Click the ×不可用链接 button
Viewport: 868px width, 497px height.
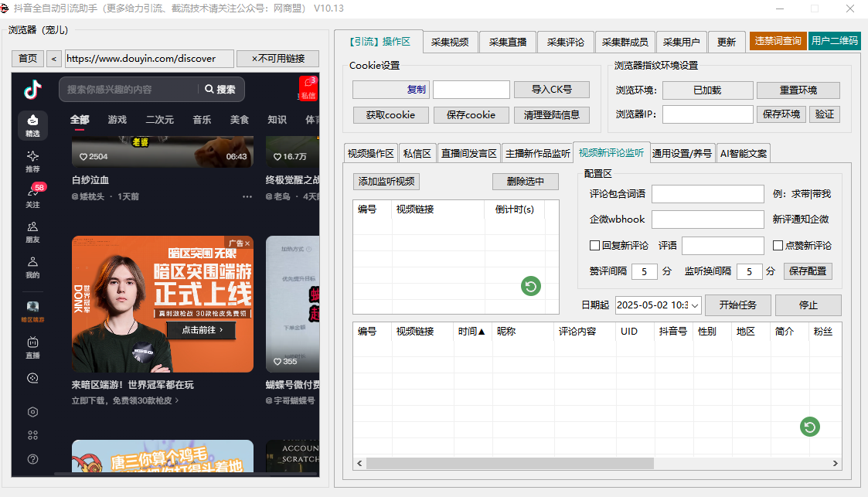[x=278, y=59]
